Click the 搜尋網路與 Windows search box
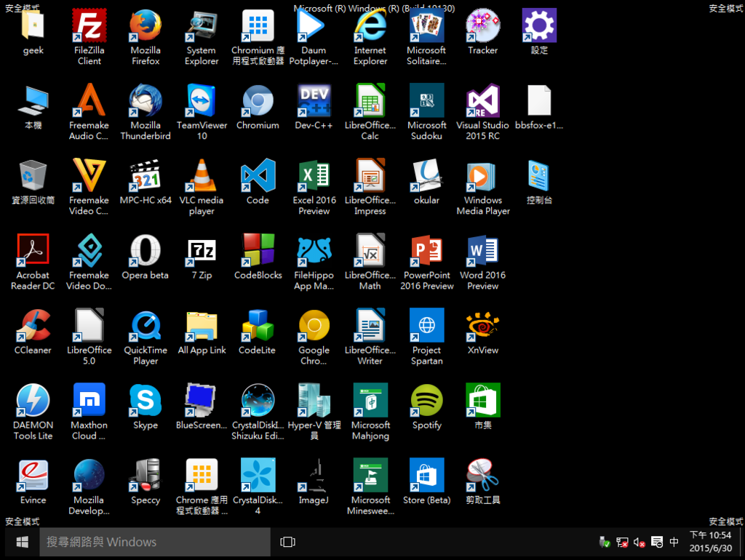This screenshot has width=745, height=560. click(x=155, y=542)
